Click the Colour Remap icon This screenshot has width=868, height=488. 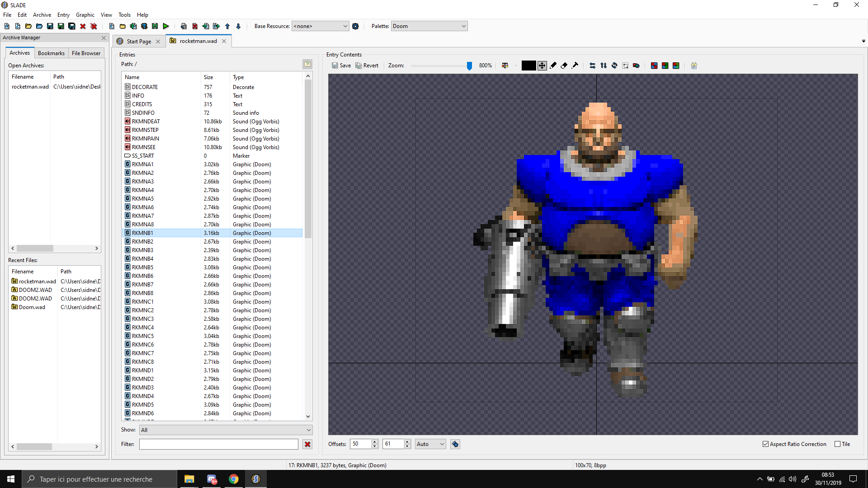coord(654,66)
